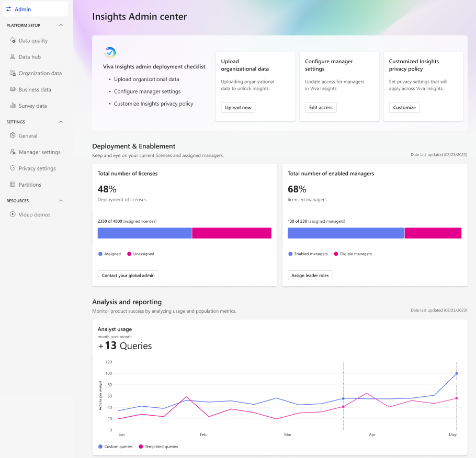Collapse the PLATFORM SETUP section
This screenshot has width=476, height=458.
pos(61,25)
